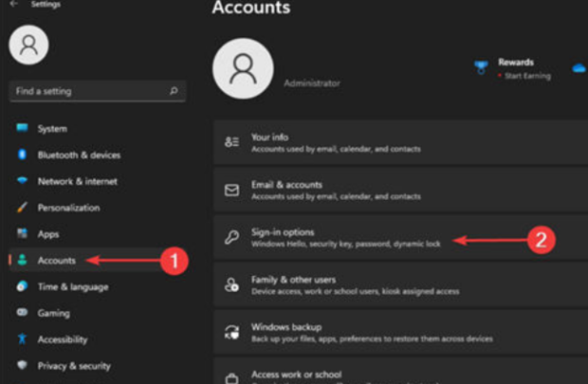Open the sidebar user profile avatar

click(28, 45)
